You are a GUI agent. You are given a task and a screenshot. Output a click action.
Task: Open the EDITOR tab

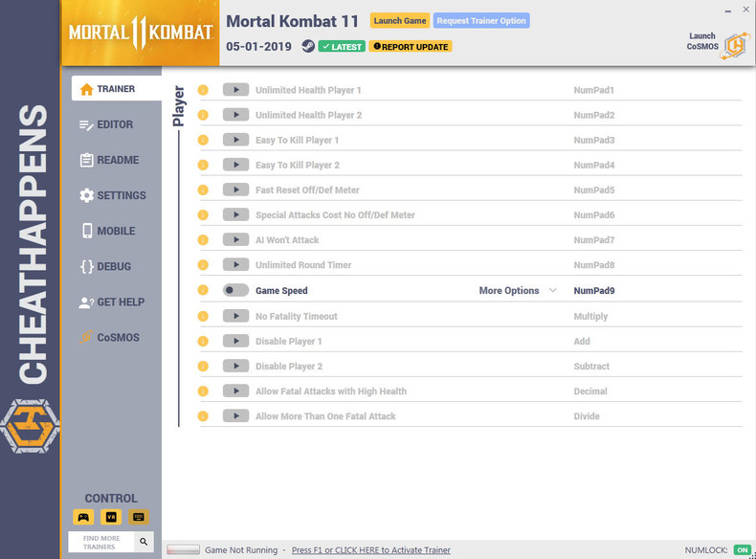(115, 124)
